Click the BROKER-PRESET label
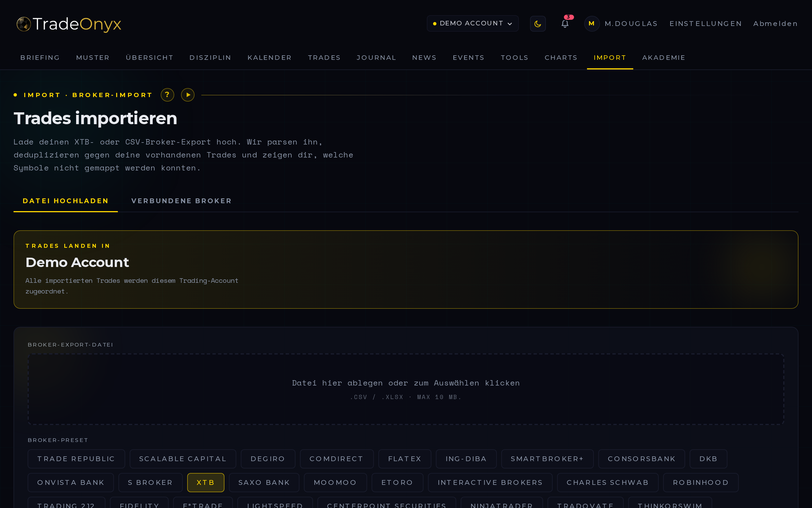812x508 pixels. pos(58,440)
